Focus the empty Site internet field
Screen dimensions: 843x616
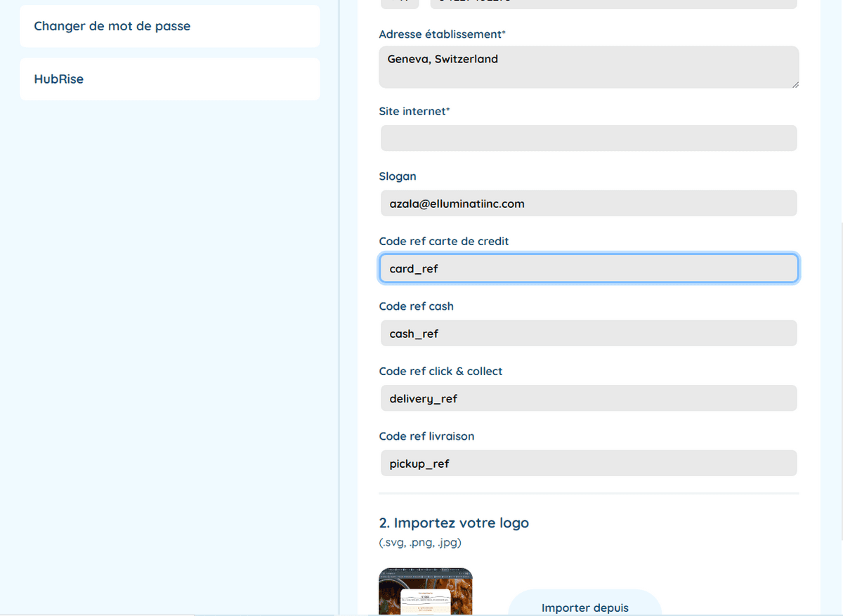pyautogui.click(x=588, y=138)
